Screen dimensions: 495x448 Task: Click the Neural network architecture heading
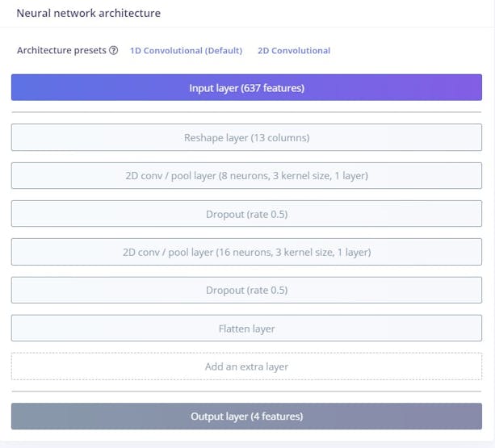[x=88, y=14]
